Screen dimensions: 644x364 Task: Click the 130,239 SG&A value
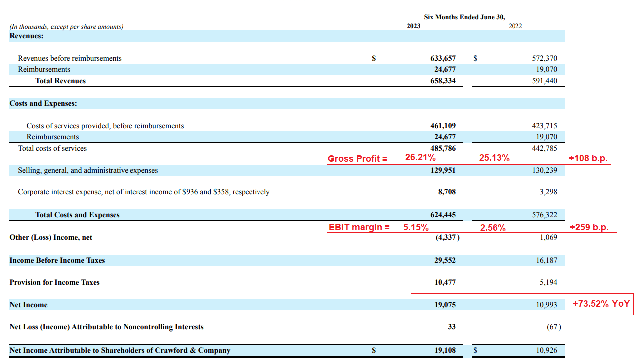pos(545,170)
